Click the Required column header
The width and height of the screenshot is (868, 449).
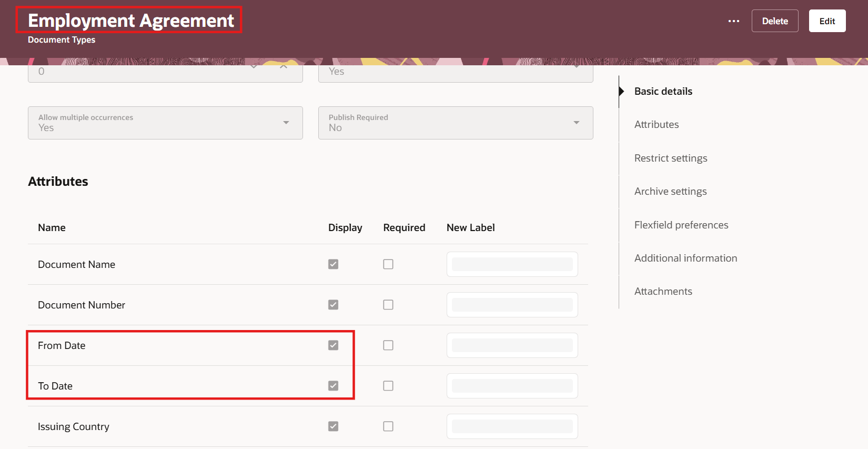(404, 227)
